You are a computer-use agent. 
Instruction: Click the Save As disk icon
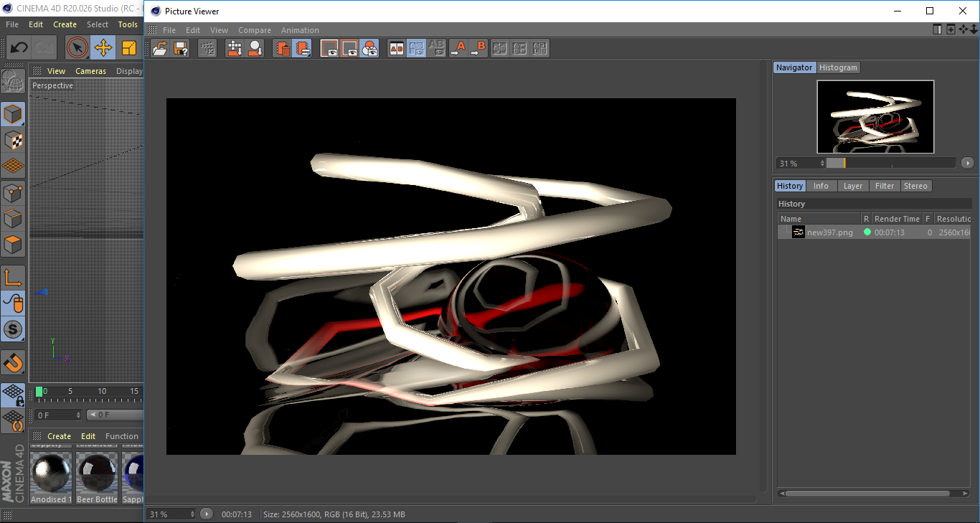pyautogui.click(x=181, y=49)
